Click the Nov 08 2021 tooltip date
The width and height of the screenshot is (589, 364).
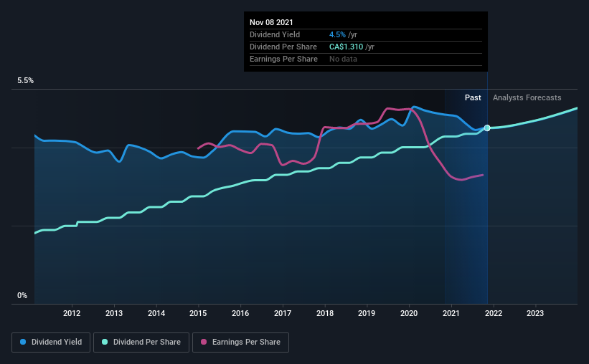click(271, 22)
